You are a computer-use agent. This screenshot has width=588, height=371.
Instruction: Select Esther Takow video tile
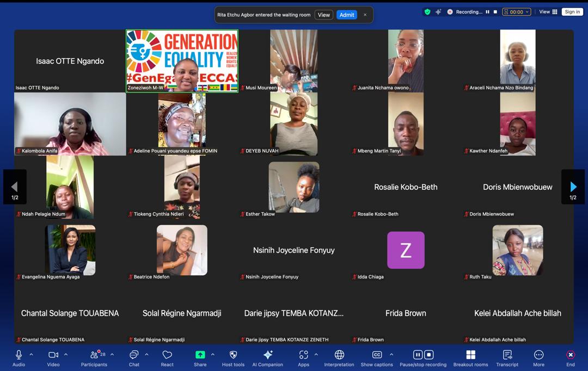[x=294, y=187]
